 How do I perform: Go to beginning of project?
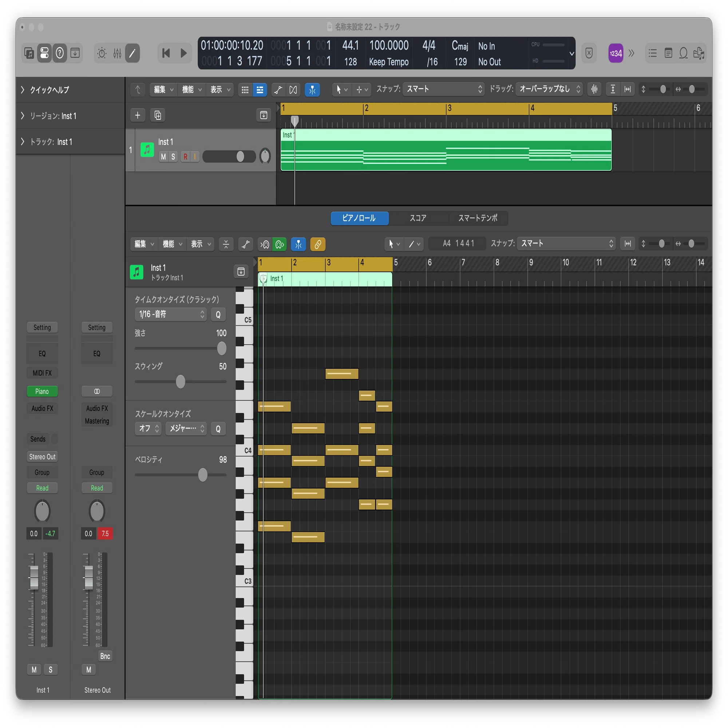coord(166,53)
